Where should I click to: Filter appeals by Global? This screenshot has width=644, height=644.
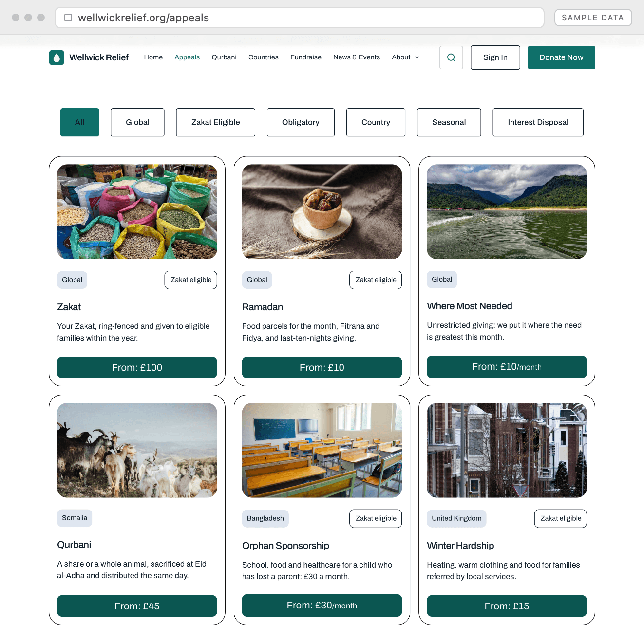137,122
